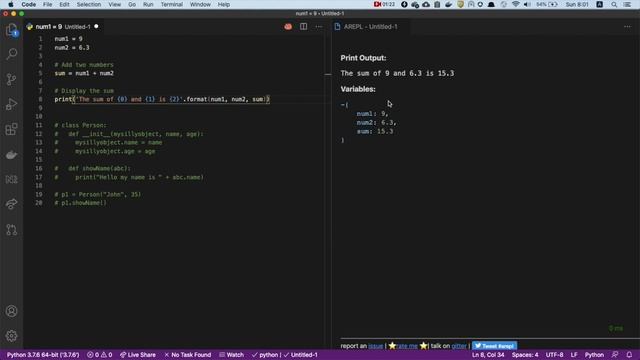
Task: Open the Accounts menu icon
Action: [x=11, y=311]
